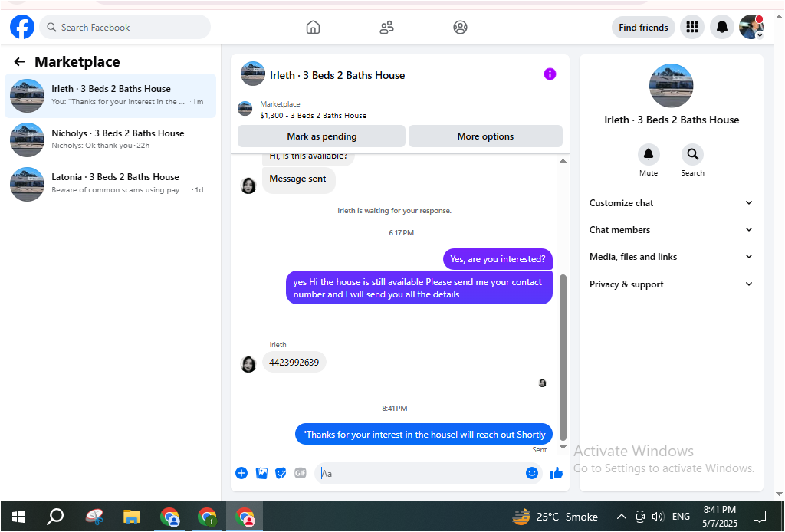This screenshot has height=532, width=785.
Task: Open Windows taskbar search
Action: (55, 517)
